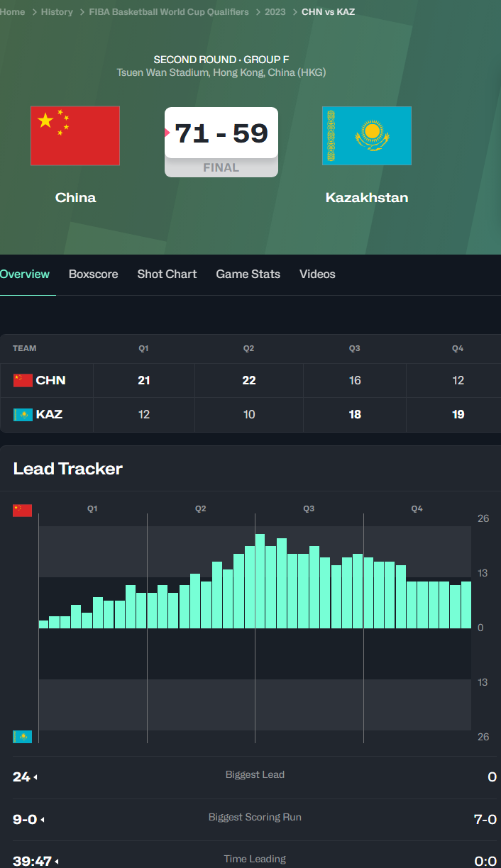Select the Overview tab
Screen dimensions: 501x868
click(25, 274)
